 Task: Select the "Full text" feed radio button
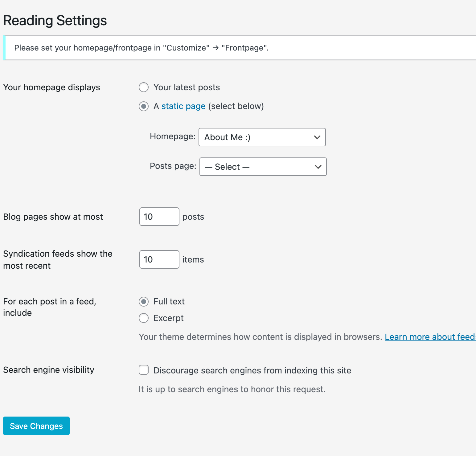[144, 302]
